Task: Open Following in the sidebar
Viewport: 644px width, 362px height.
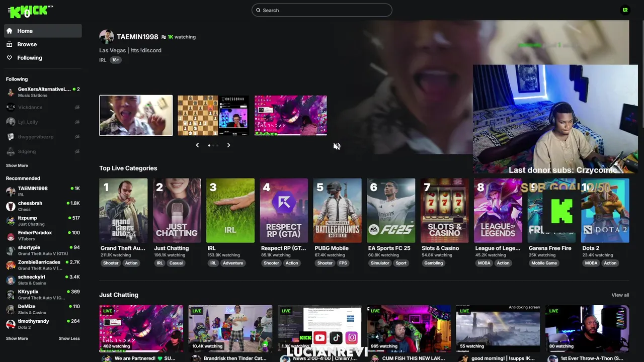Action: [43, 58]
